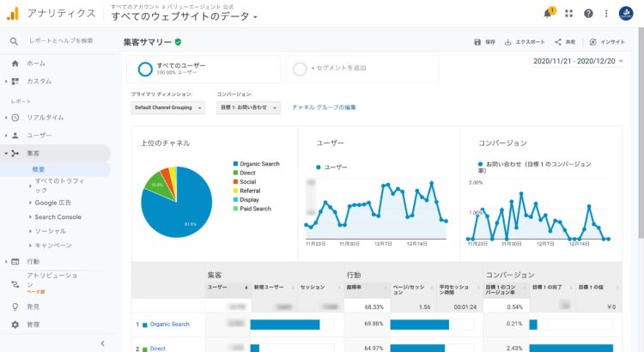644x352 pixels.
Task: Click the Home house icon
Action: click(15, 64)
